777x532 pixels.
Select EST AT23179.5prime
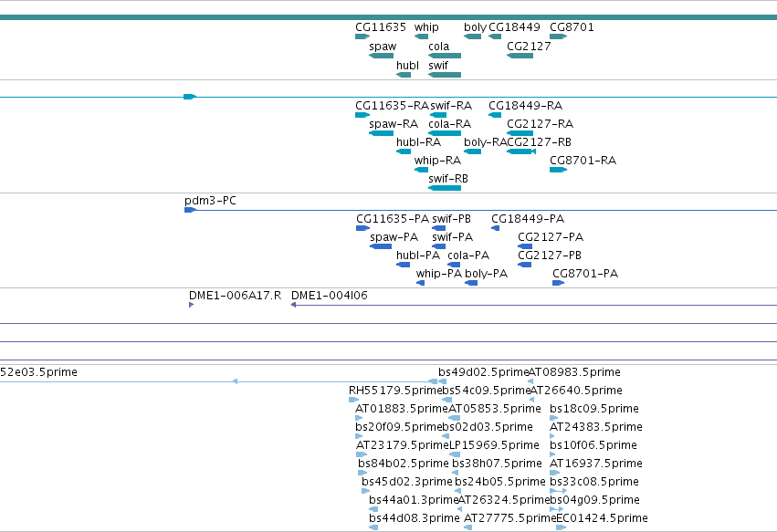pos(362,454)
